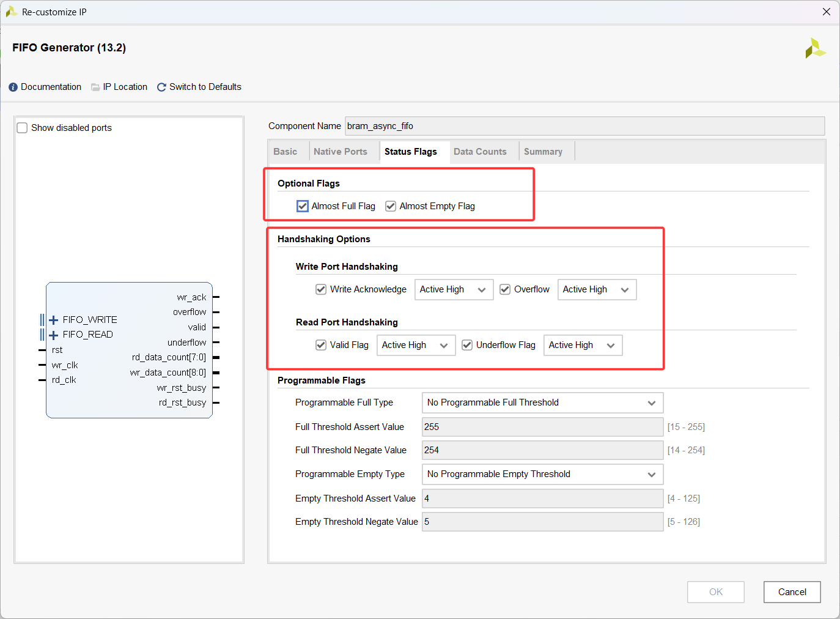
Task: Open Valid Flag polarity dropdown
Action: [x=416, y=345]
